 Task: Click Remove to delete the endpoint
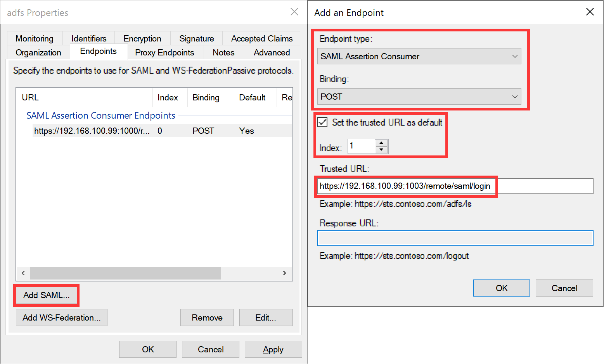coord(207,317)
